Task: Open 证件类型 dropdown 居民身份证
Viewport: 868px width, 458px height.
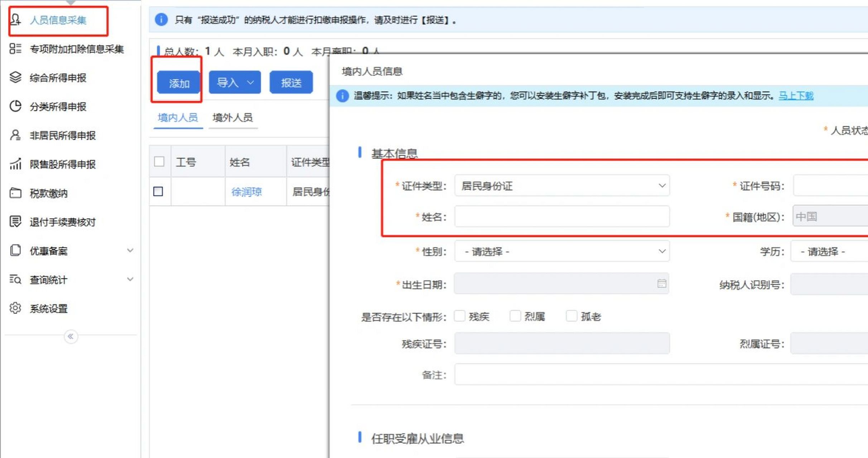Action: point(562,186)
